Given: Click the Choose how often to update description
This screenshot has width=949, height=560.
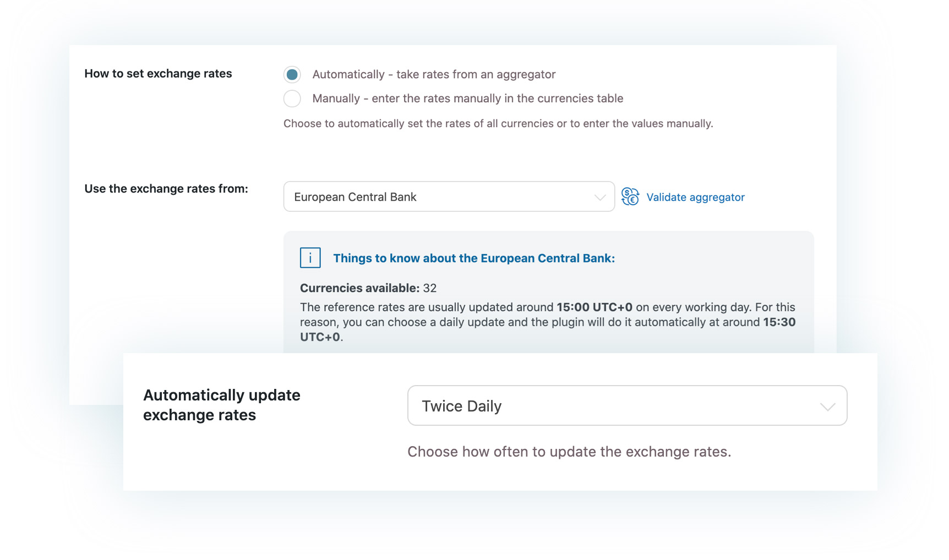Looking at the screenshot, I should (x=569, y=452).
